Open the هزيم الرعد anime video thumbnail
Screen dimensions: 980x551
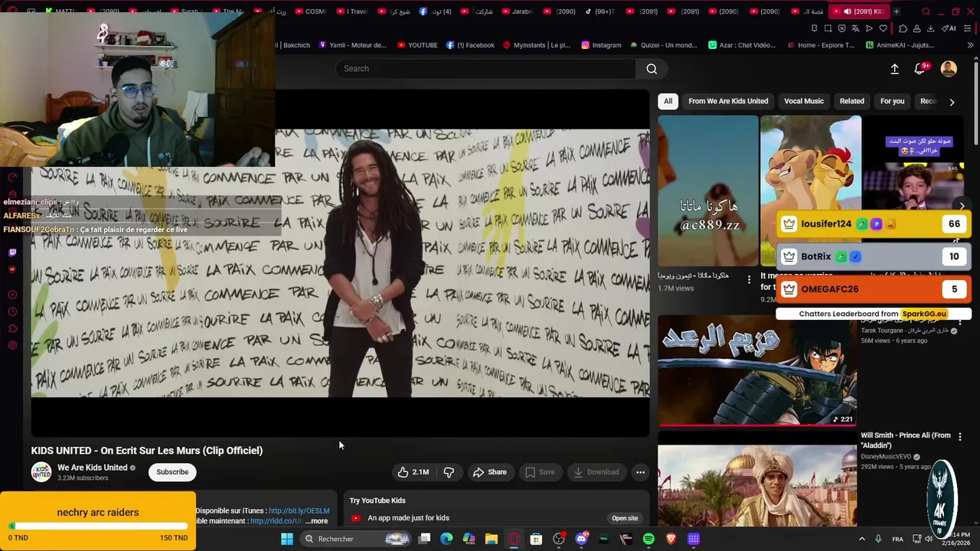(757, 370)
